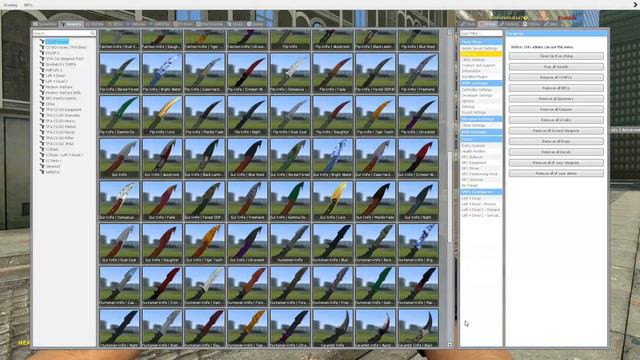This screenshot has width=640, height=360.
Task: Open Sound Settings entry
Action: [x=481, y=112]
